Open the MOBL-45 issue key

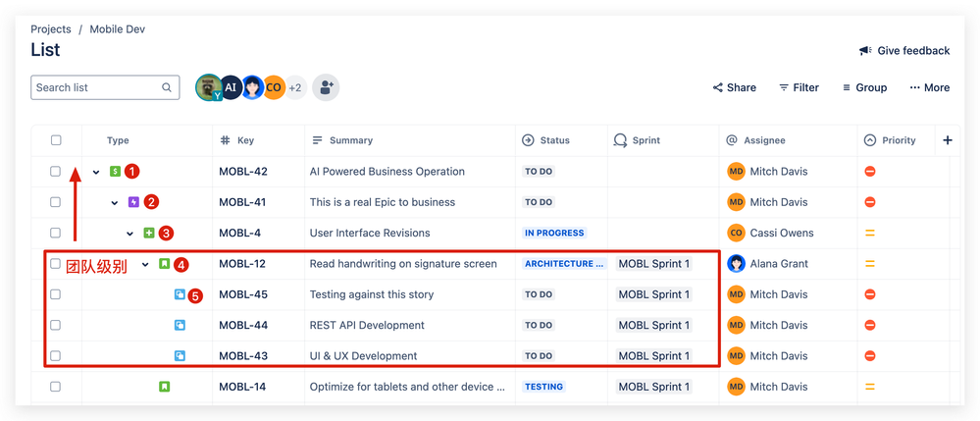[243, 294]
